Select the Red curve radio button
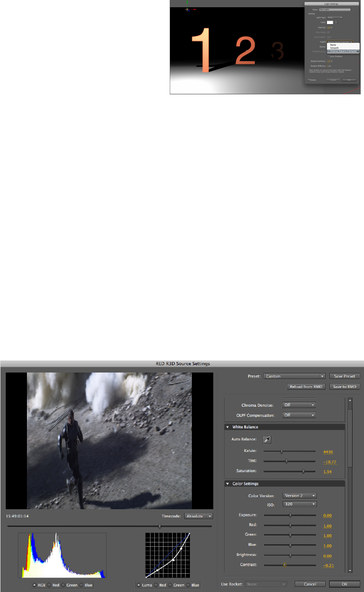The image size is (364, 592). (x=156, y=585)
